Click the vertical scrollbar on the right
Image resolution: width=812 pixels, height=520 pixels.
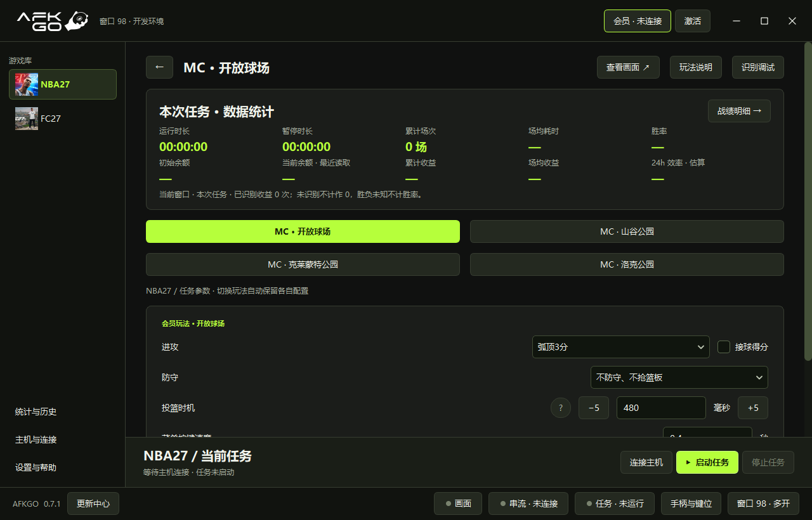(x=808, y=203)
